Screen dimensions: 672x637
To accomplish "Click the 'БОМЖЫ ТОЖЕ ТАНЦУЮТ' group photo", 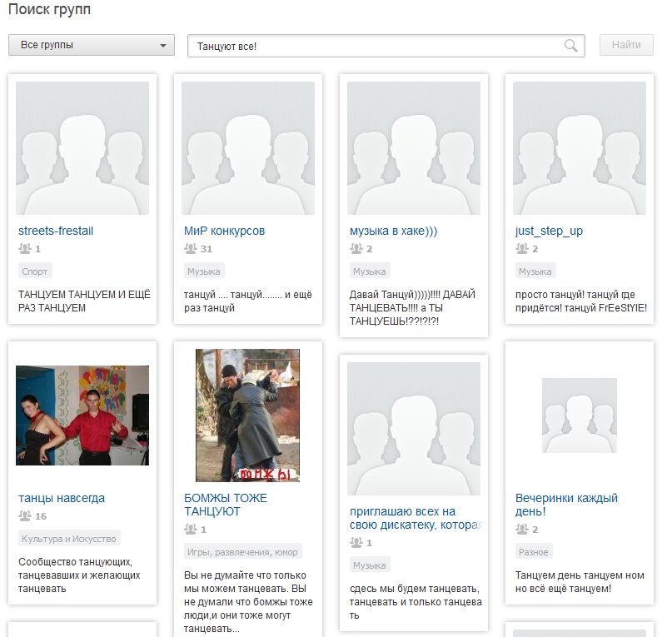I will tap(247, 415).
